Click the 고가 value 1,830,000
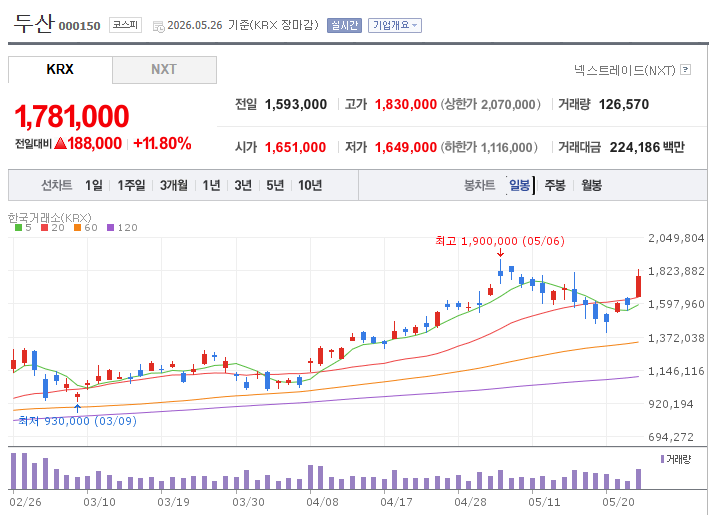The image size is (709, 515). (406, 104)
